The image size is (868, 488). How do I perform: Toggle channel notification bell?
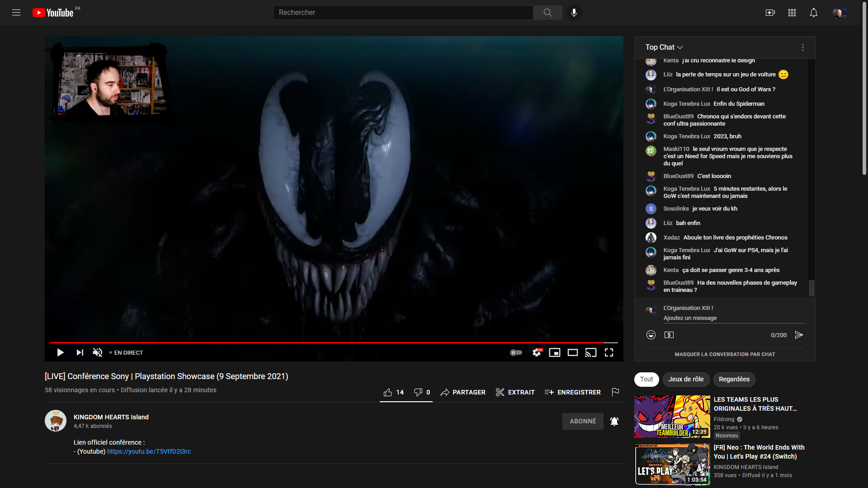[x=614, y=421]
